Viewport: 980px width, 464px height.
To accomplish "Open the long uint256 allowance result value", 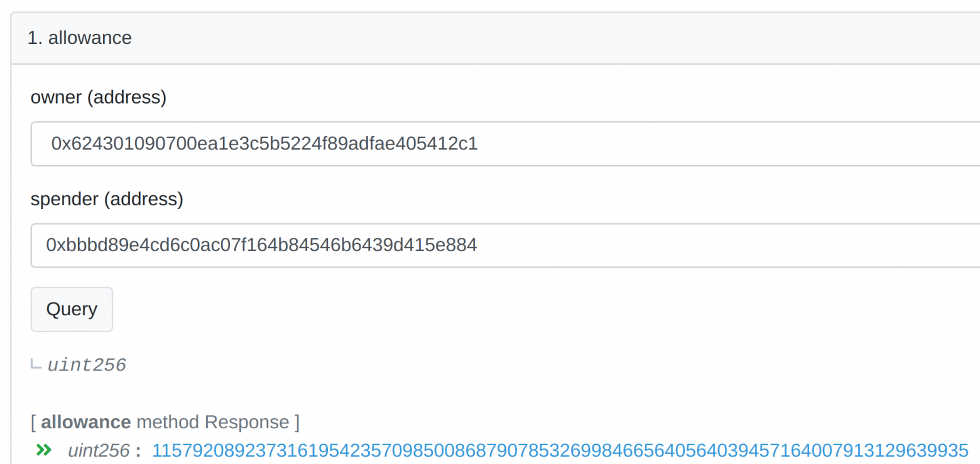I will (560, 450).
